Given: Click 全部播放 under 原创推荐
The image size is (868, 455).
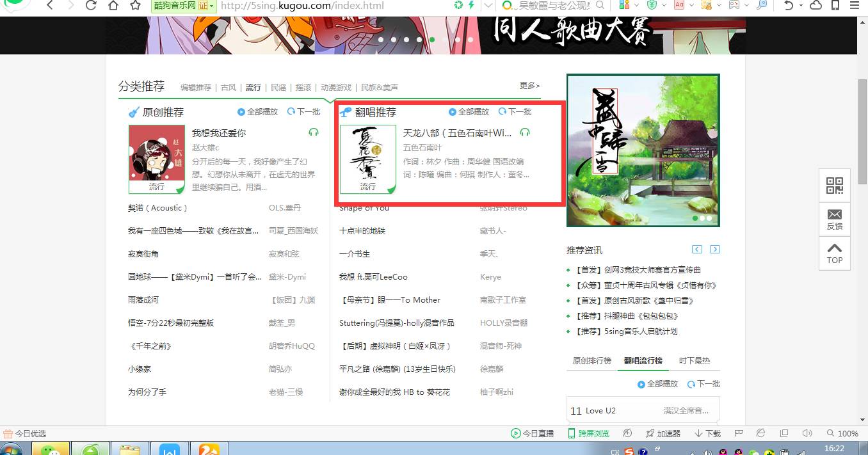Looking at the screenshot, I should coord(257,111).
